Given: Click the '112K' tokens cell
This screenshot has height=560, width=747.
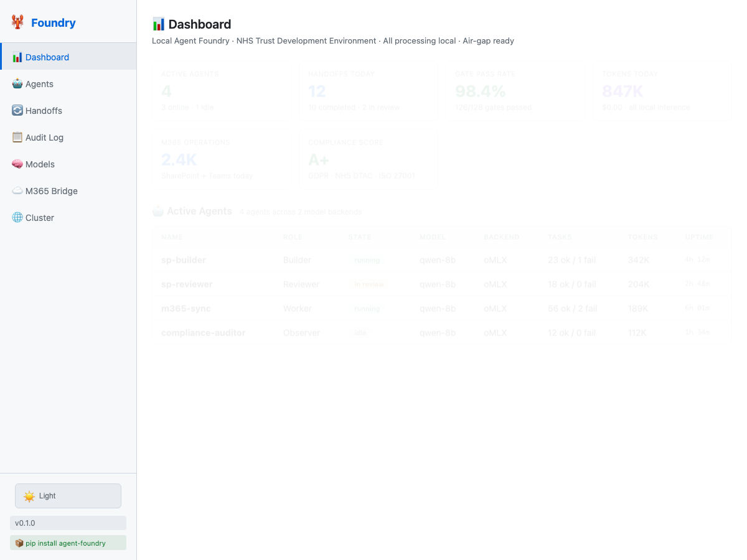Looking at the screenshot, I should pos(637,333).
